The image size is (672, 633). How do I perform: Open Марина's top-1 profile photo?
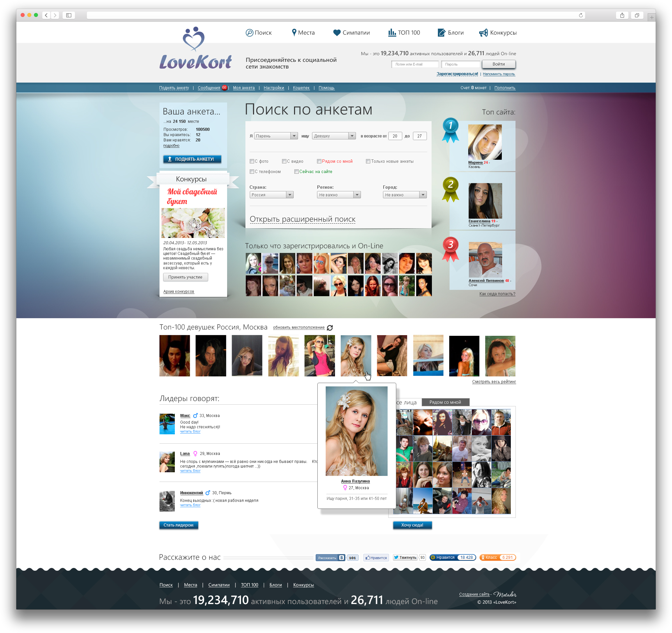[x=485, y=142]
